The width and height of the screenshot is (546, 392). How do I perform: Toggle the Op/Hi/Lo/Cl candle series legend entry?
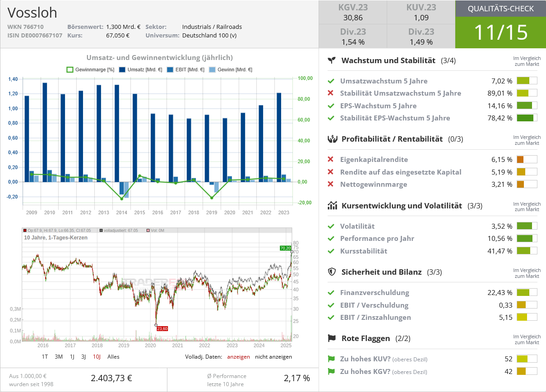click(58, 231)
